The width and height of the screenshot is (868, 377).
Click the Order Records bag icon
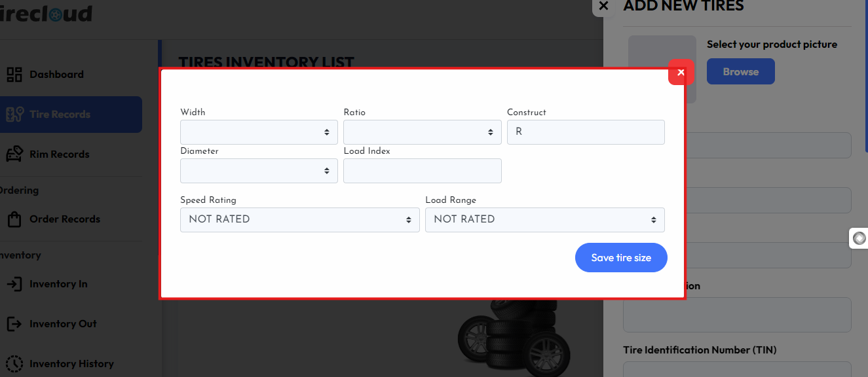(x=14, y=219)
